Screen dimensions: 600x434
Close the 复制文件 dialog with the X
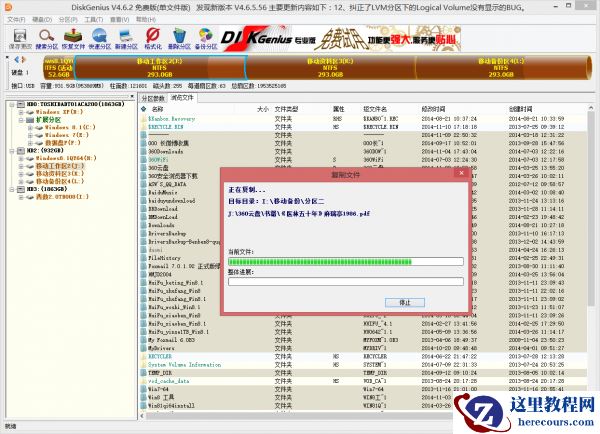point(461,173)
